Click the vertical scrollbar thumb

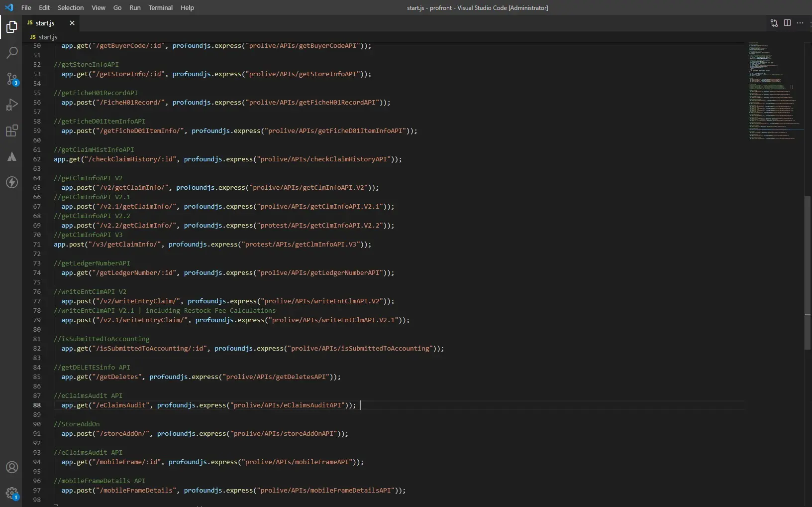pyautogui.click(x=808, y=272)
